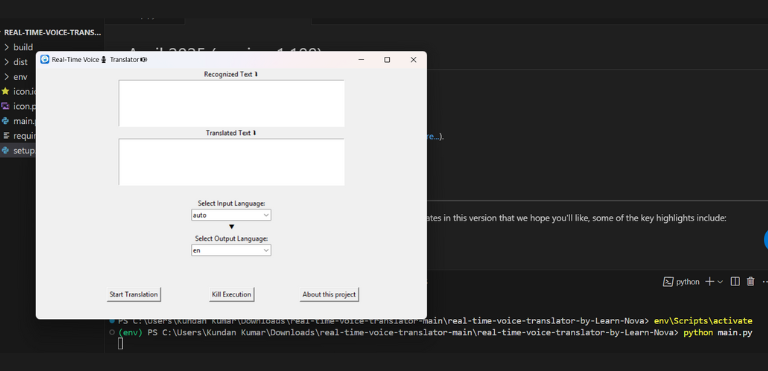Image resolution: width=768 pixels, height=371 pixels.
Task: Click the 'python' terminal name label
Action: click(688, 282)
